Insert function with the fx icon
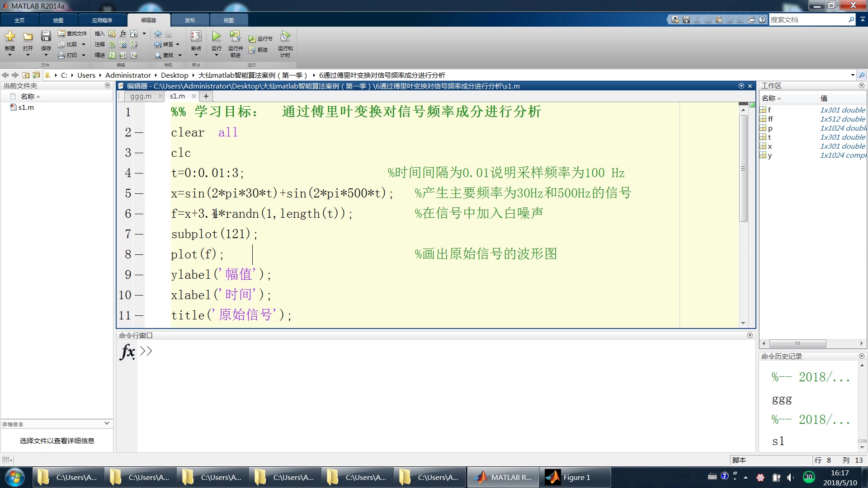Viewport: 868px width, 488px height. click(123, 33)
